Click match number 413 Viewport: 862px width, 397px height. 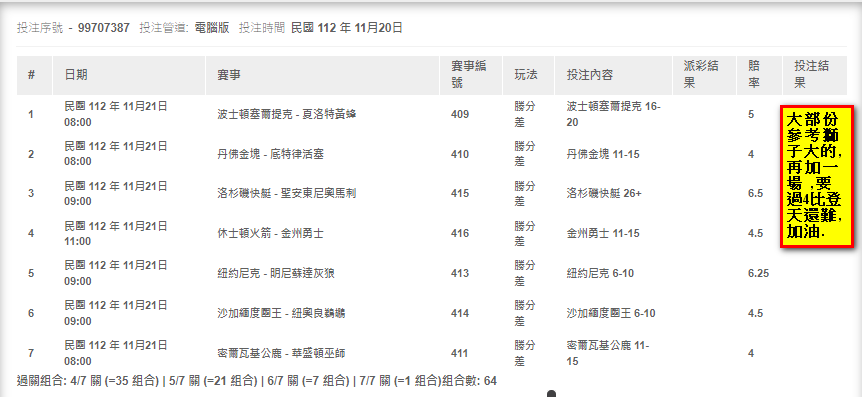460,273
